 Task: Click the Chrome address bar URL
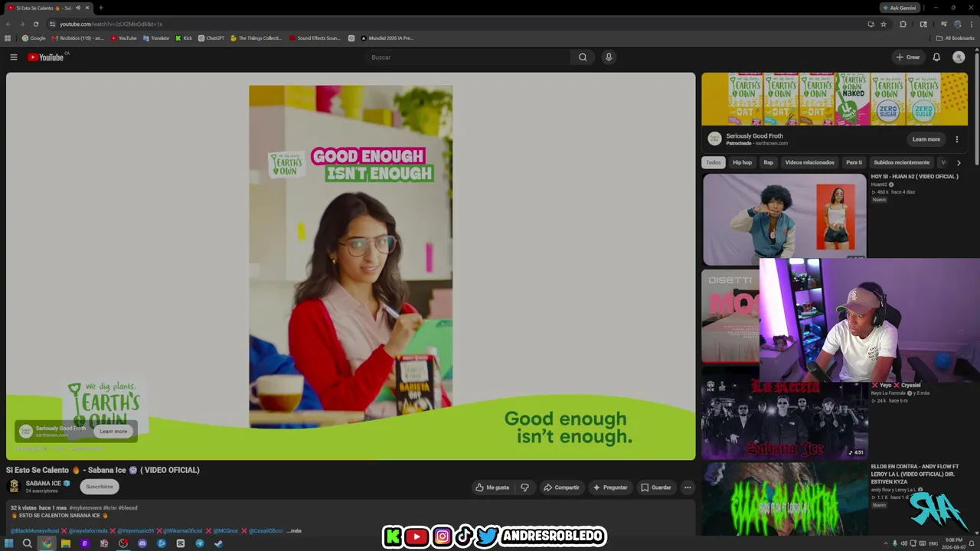coord(111,24)
